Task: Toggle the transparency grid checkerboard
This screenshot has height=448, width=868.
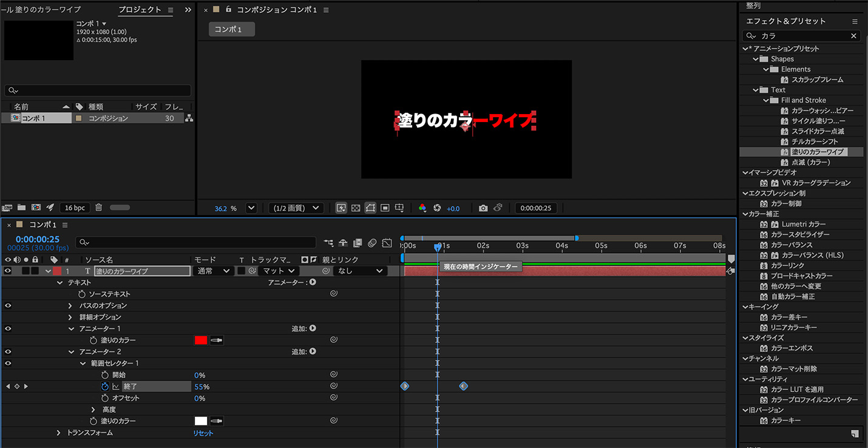Action: (x=356, y=208)
